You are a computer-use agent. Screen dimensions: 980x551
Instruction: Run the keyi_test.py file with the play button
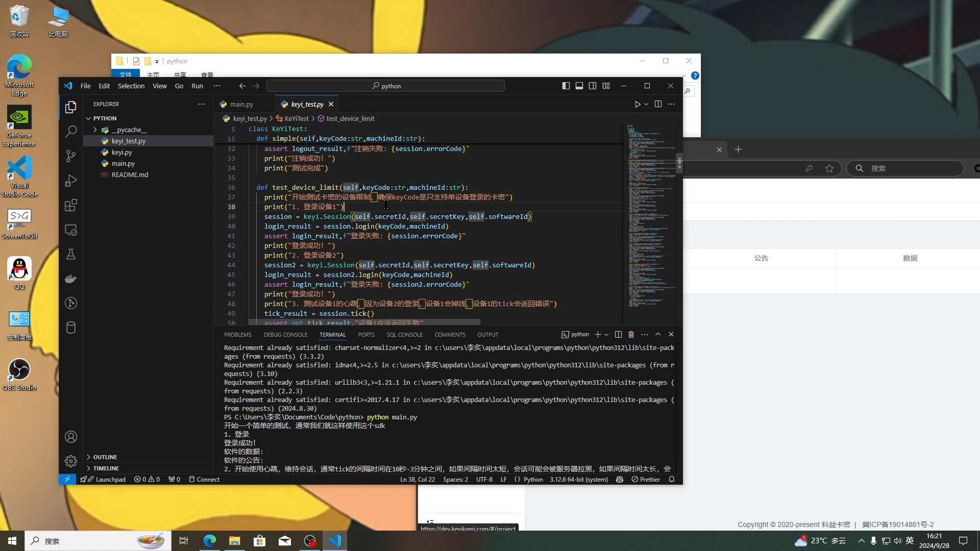[x=638, y=104]
